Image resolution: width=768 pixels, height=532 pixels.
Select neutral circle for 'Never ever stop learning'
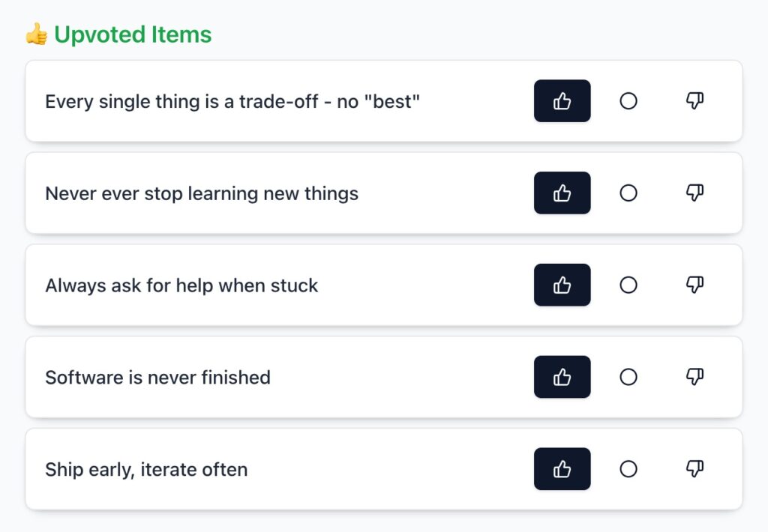point(628,193)
